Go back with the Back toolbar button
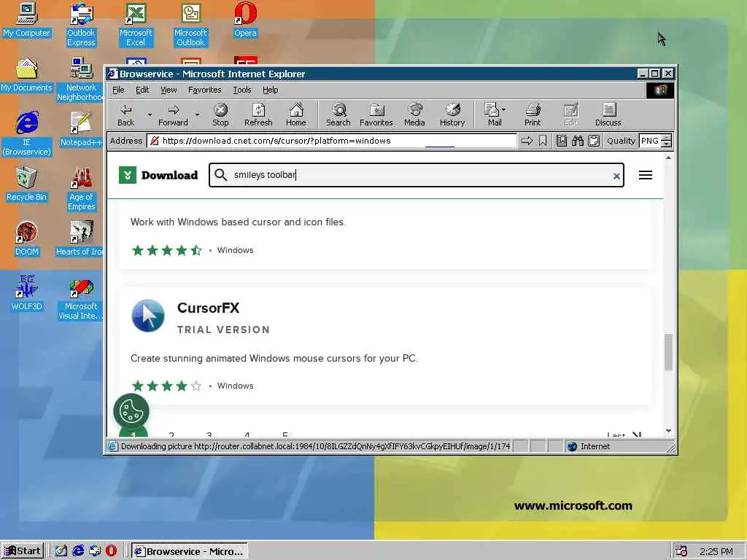Image resolution: width=747 pixels, height=560 pixels. (125, 115)
